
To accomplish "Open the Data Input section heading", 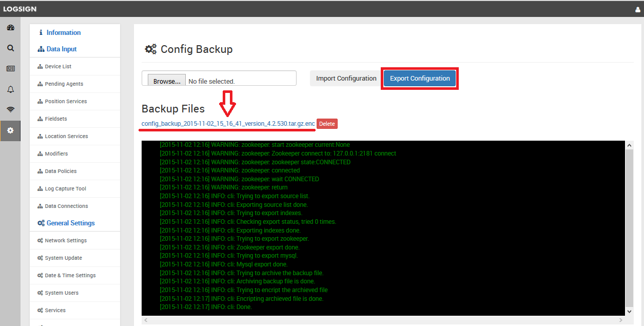I will click(62, 49).
